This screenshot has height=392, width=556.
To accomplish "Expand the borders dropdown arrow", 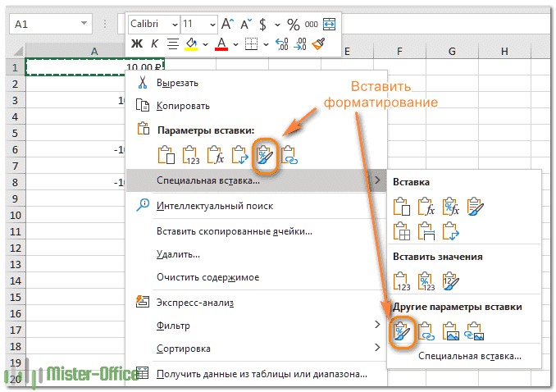I will pyautogui.click(x=267, y=43).
